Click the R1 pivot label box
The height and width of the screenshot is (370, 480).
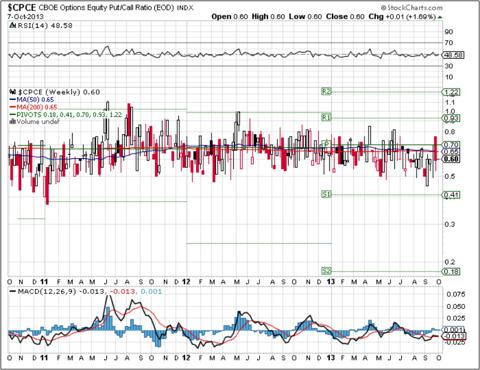tap(327, 117)
